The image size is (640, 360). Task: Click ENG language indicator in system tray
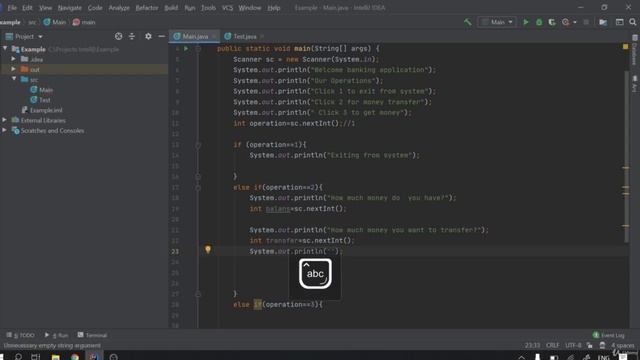point(603,357)
